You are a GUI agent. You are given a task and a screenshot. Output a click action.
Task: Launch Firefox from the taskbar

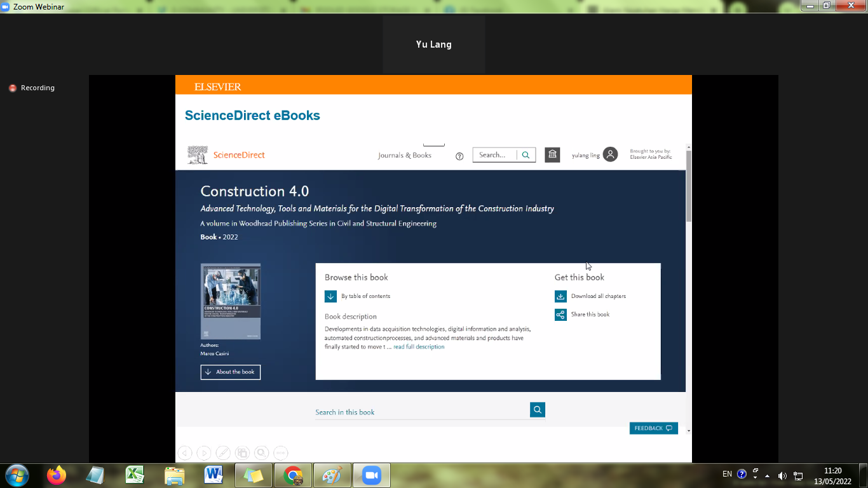(57, 475)
